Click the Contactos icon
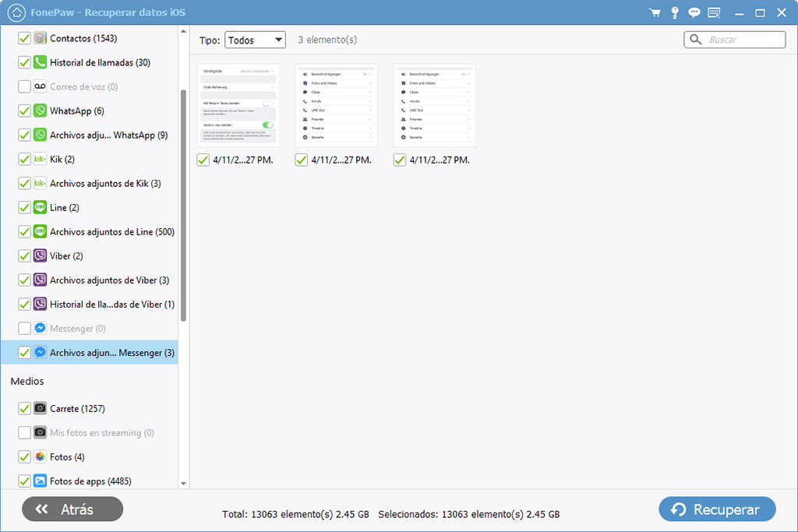Screen dimensions: 798x532 coord(41,38)
